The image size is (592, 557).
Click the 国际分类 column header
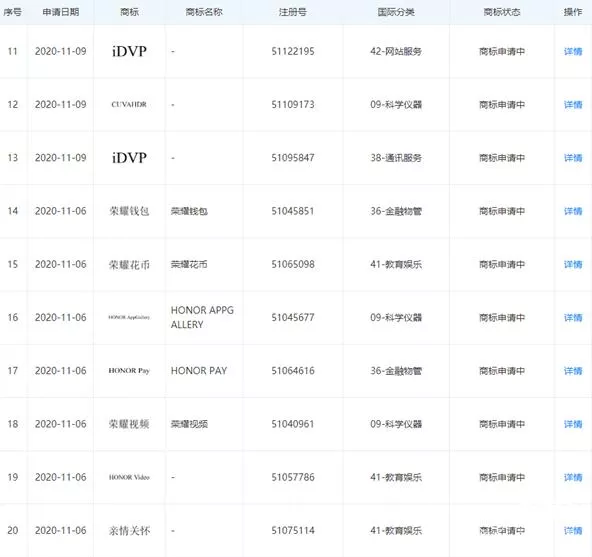pos(396,12)
